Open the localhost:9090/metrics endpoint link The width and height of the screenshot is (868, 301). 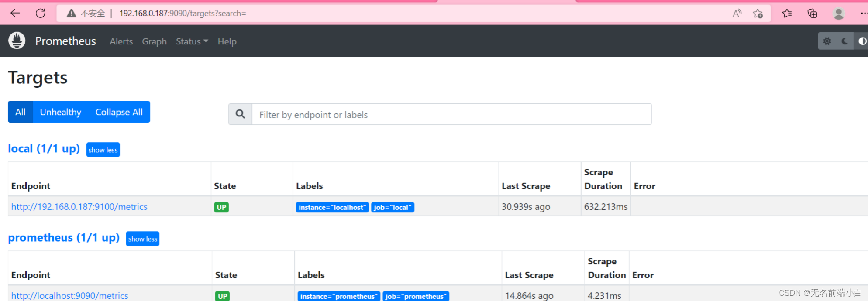tap(70, 296)
